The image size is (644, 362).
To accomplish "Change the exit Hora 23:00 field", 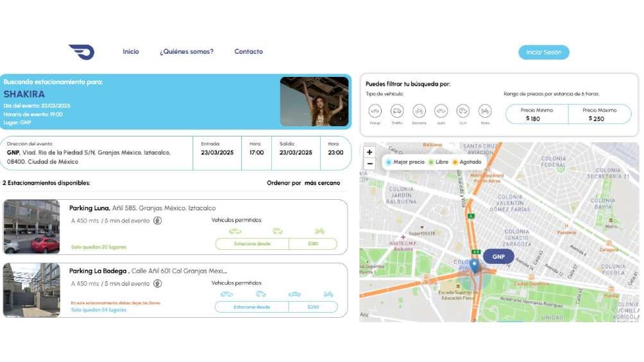I will coord(335,153).
